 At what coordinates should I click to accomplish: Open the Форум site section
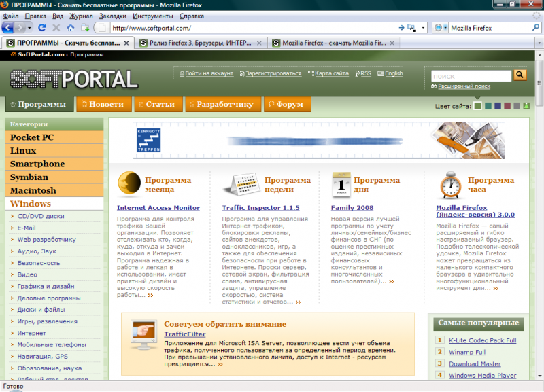[x=288, y=105]
